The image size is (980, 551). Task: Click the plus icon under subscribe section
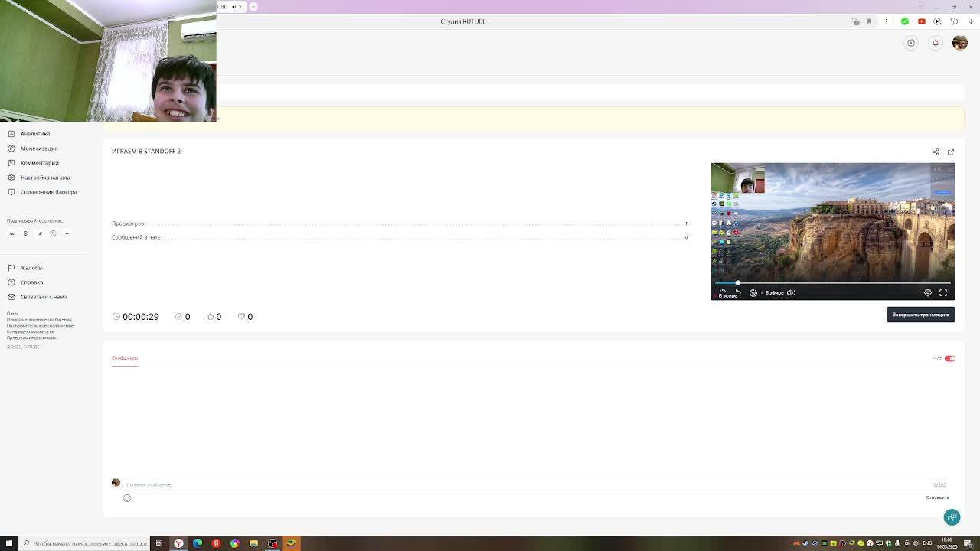point(67,233)
